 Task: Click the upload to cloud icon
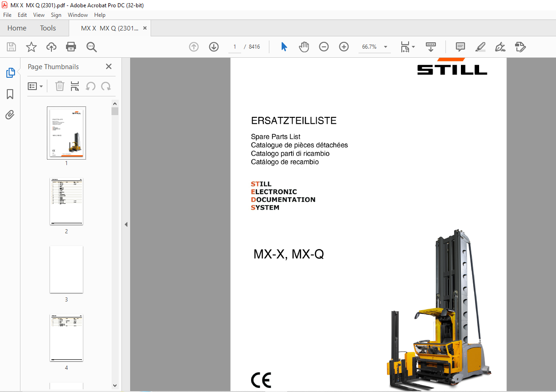pyautogui.click(x=51, y=47)
